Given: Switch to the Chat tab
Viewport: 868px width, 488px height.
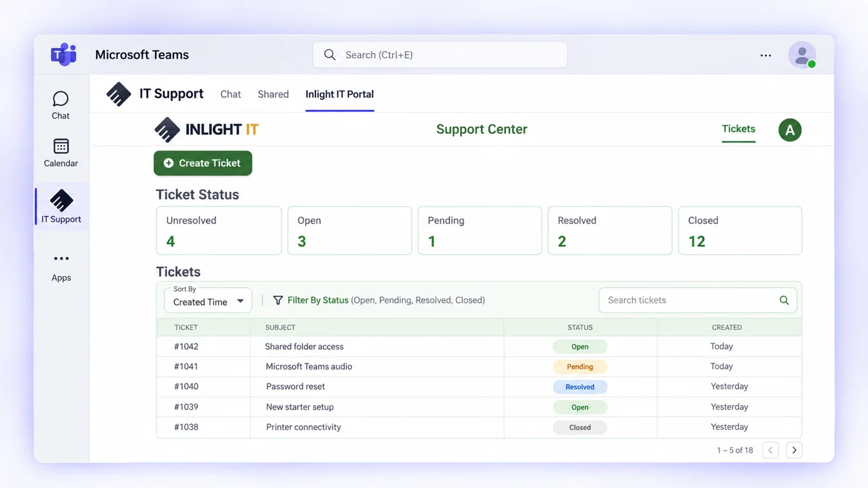Looking at the screenshot, I should pyautogui.click(x=231, y=94).
